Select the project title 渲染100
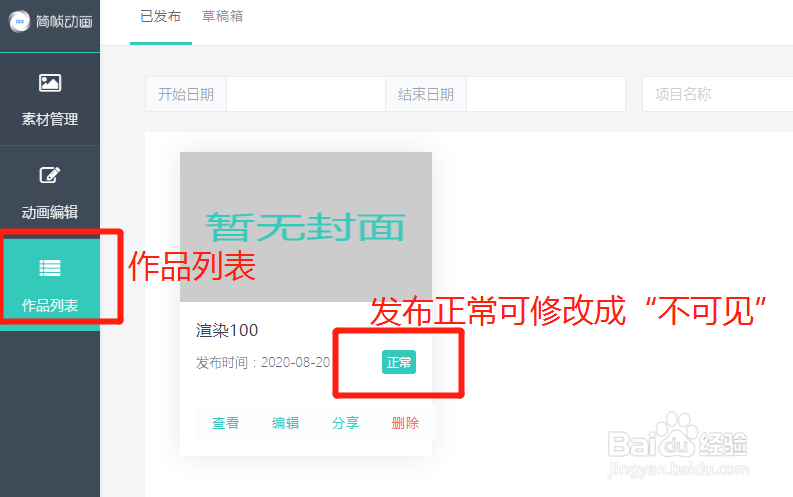This screenshot has width=793, height=497. (x=227, y=330)
